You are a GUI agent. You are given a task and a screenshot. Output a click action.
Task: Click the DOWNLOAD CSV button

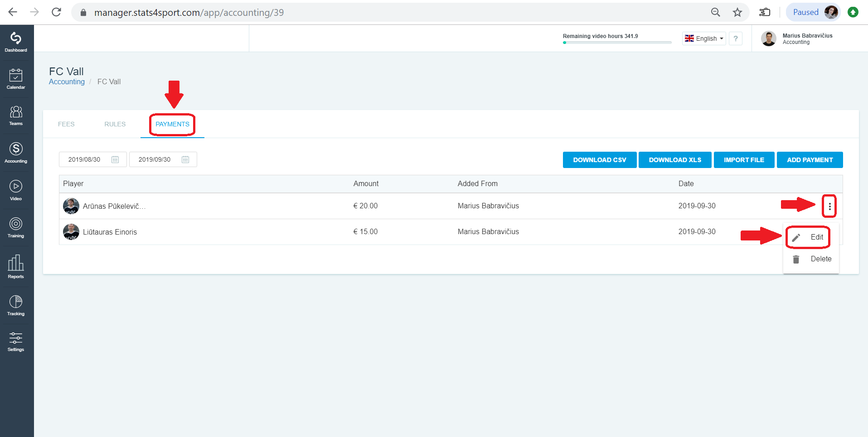(x=600, y=160)
